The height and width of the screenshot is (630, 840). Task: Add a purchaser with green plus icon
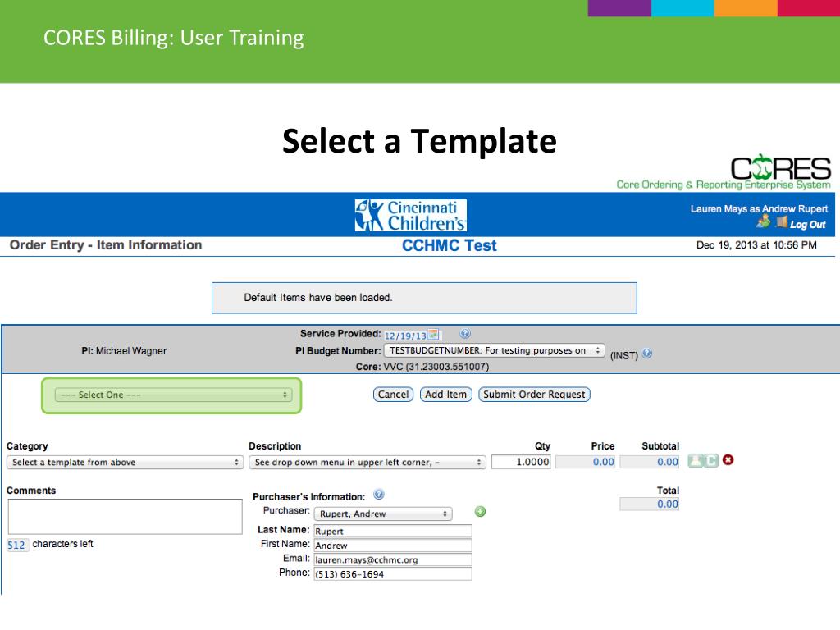[480, 512]
